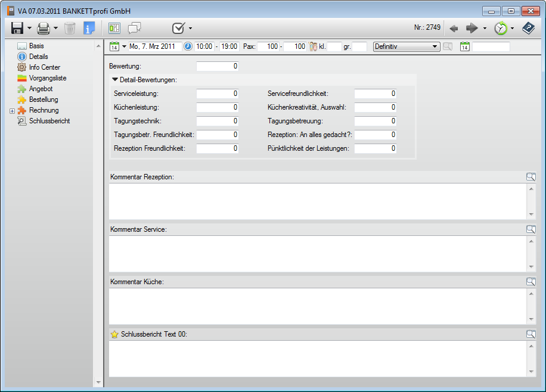
Task: Select Info Center in sidebar
Action: (44, 67)
